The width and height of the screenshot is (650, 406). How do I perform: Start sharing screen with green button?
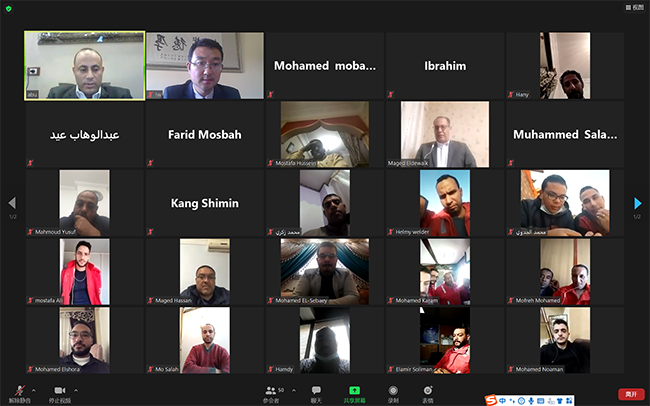point(354,394)
